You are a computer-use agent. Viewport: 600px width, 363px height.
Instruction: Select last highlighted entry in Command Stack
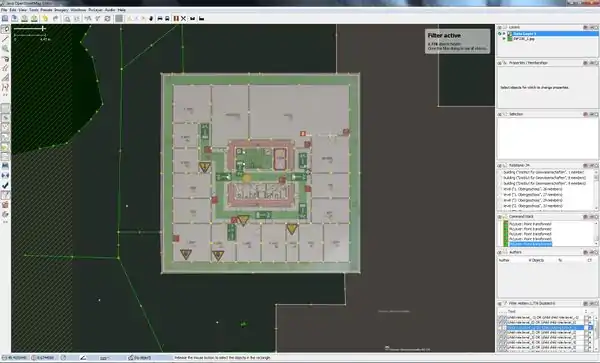click(531, 244)
